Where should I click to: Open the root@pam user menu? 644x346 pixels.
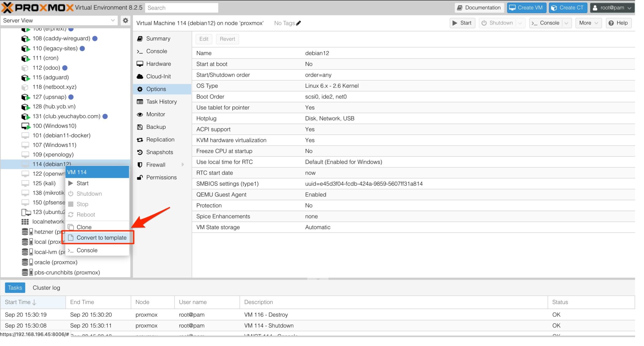coord(612,8)
